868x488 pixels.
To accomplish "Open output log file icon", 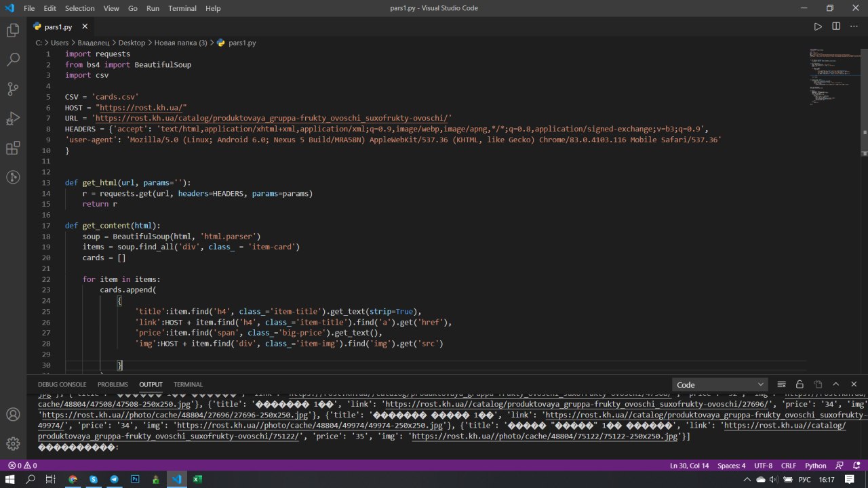I will [818, 384].
